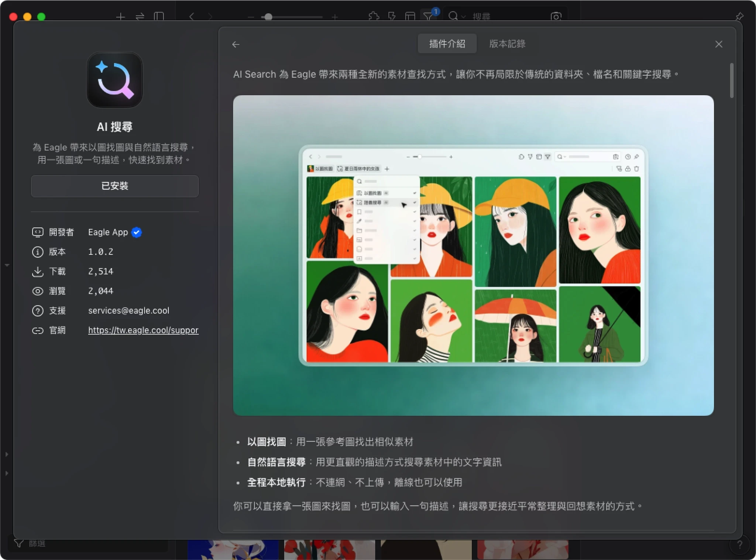Viewport: 756px width, 560px height.
Task: Click the services@eagle.cool support email
Action: click(x=128, y=310)
